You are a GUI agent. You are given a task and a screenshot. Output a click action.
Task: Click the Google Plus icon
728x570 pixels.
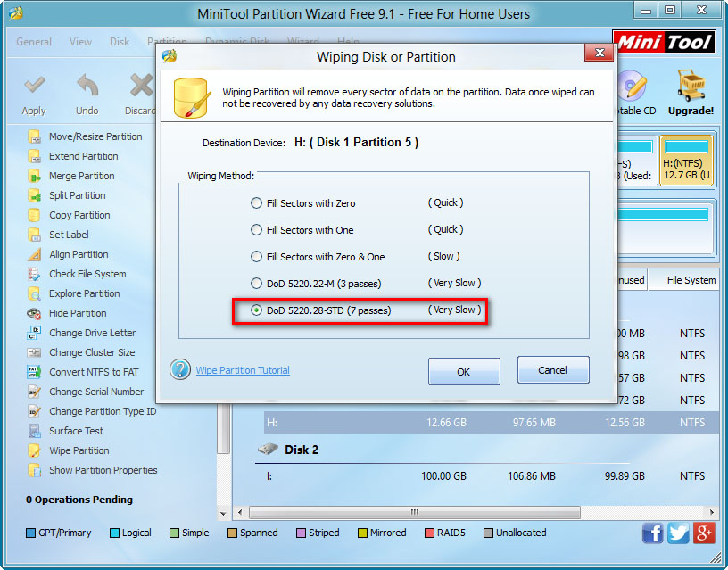click(704, 533)
